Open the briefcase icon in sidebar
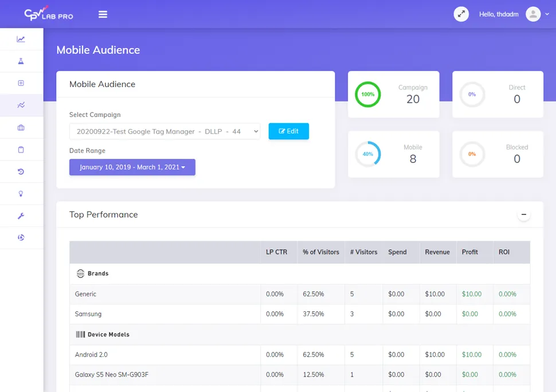The width and height of the screenshot is (556, 392). [x=21, y=128]
